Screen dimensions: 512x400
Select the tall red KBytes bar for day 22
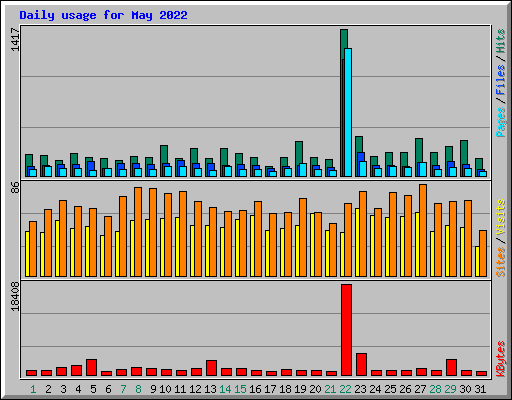click(346, 330)
